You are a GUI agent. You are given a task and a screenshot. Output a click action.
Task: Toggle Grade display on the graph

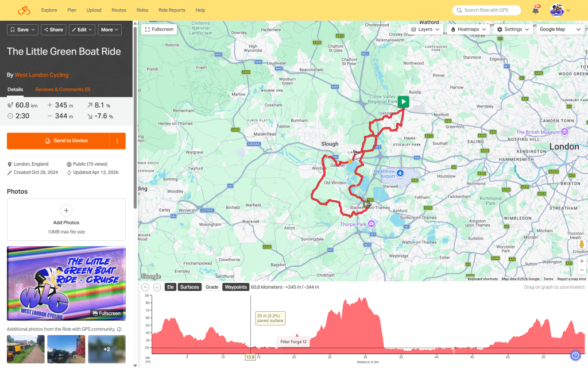pyautogui.click(x=212, y=287)
